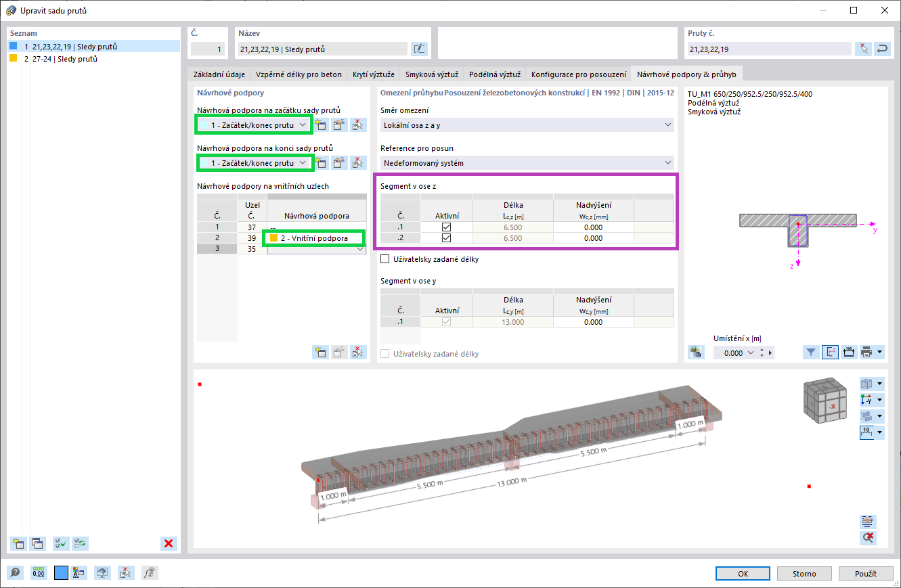
Task: Edit the set name with the pencil icon
Action: tap(419, 49)
